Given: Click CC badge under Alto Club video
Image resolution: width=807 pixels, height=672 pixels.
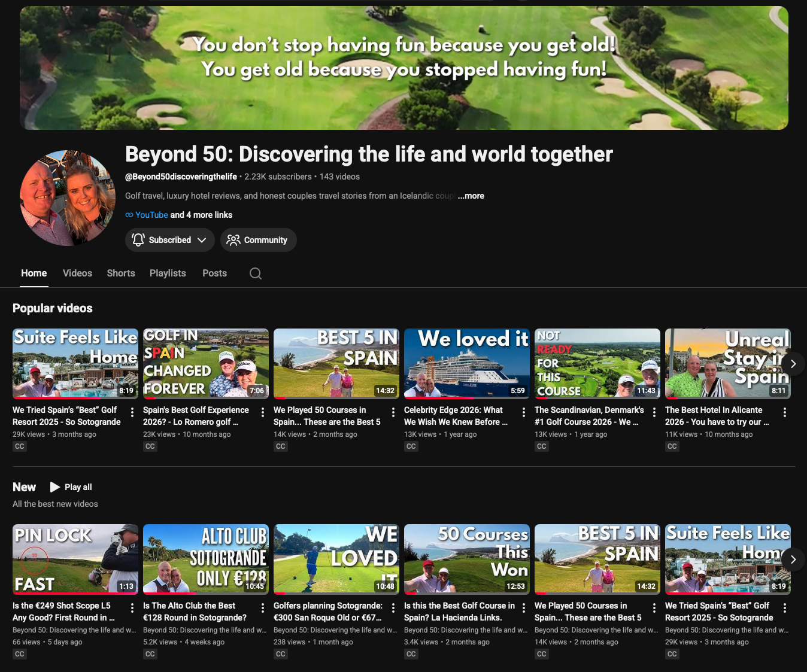Looking at the screenshot, I should [150, 654].
